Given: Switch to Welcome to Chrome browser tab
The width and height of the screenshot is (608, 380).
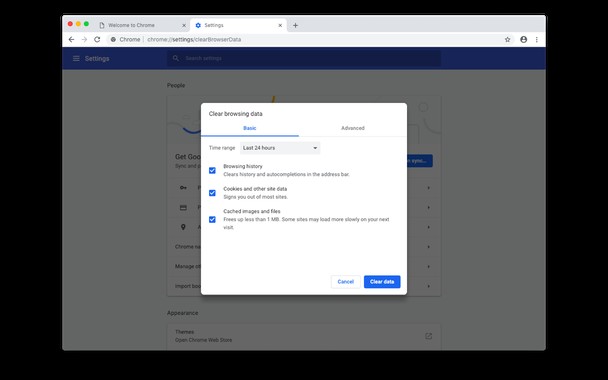Looking at the screenshot, I should [142, 25].
